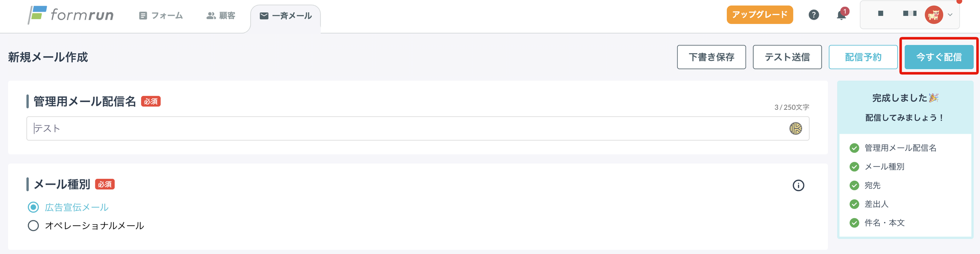Screen dimensions: 980x254
Task: Click the 下書き保存 button
Action: [x=712, y=57]
